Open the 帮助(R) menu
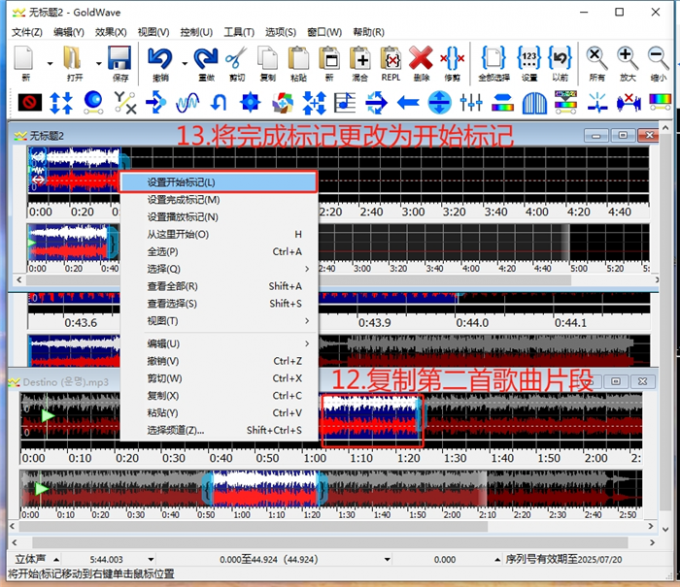 click(369, 32)
